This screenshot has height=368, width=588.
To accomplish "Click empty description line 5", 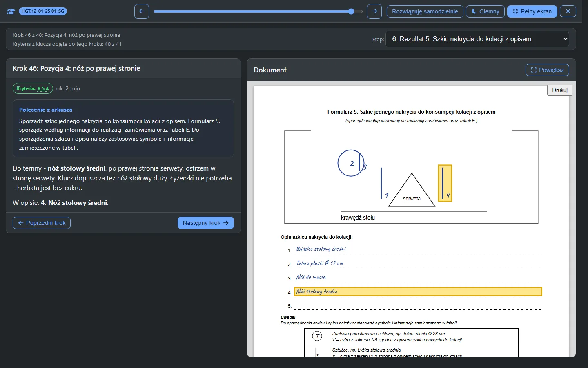I will click(x=418, y=305).
